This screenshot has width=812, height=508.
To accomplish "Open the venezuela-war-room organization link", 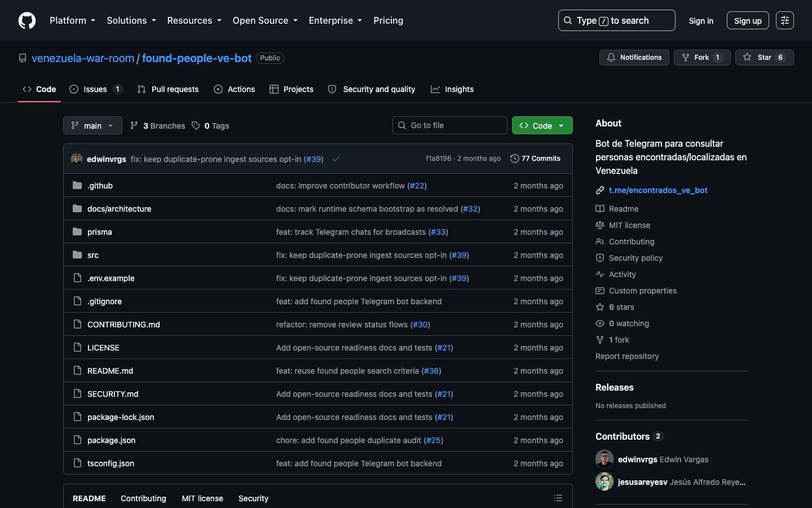I will (x=83, y=58).
